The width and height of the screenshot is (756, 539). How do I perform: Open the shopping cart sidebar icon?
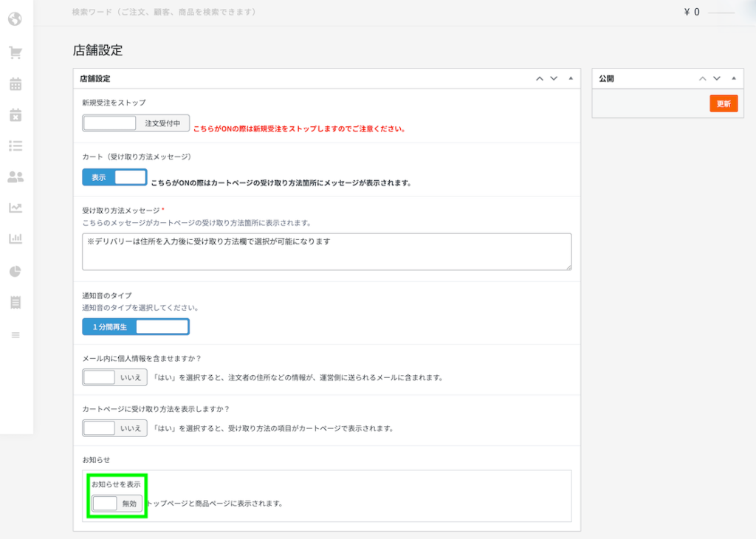point(16,52)
